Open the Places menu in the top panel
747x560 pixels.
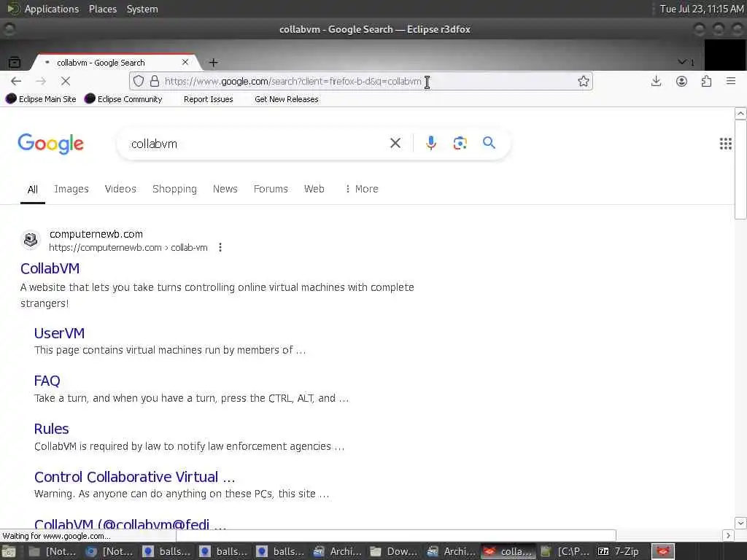[x=102, y=9]
